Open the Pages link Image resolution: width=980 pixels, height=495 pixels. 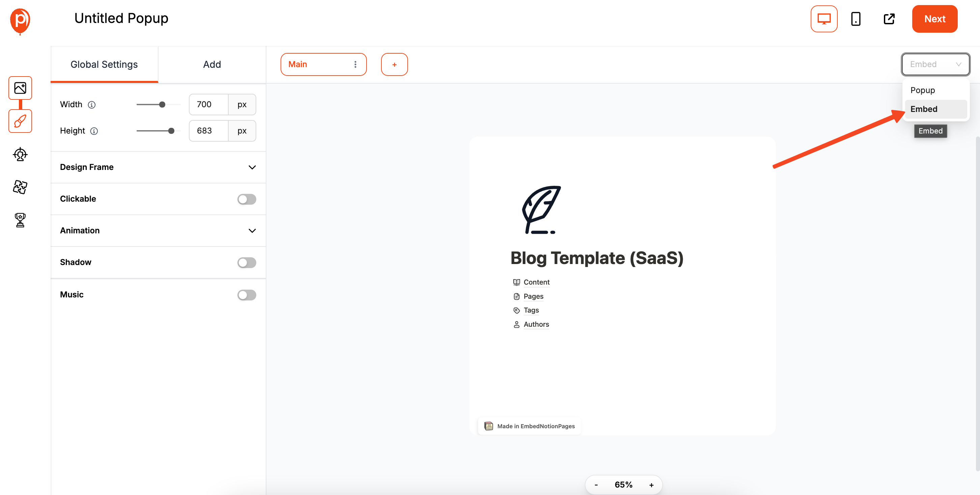pyautogui.click(x=534, y=296)
